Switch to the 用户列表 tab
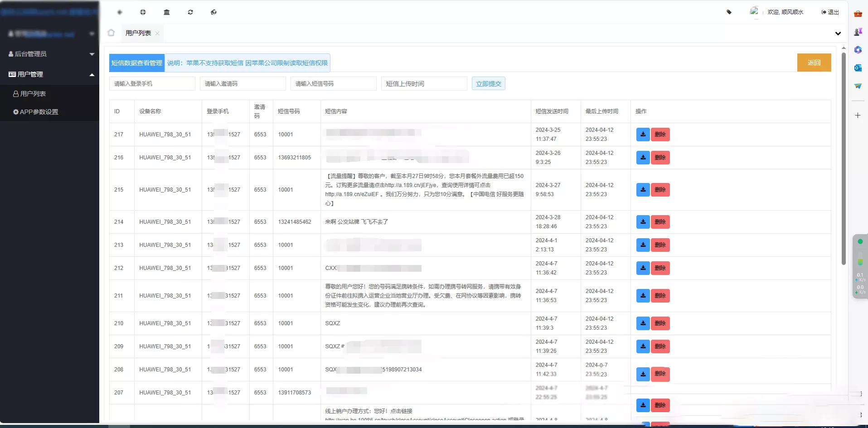This screenshot has height=428, width=868. coord(138,33)
